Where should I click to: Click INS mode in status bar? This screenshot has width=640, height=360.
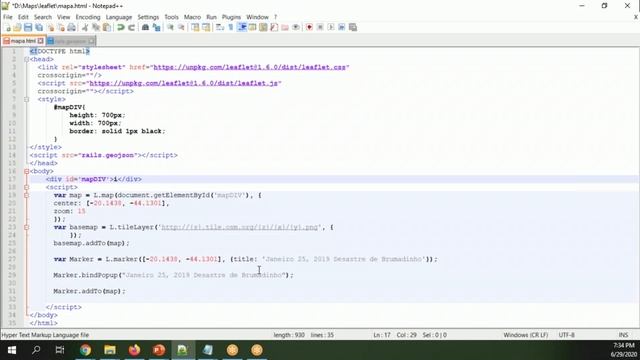click(623, 335)
